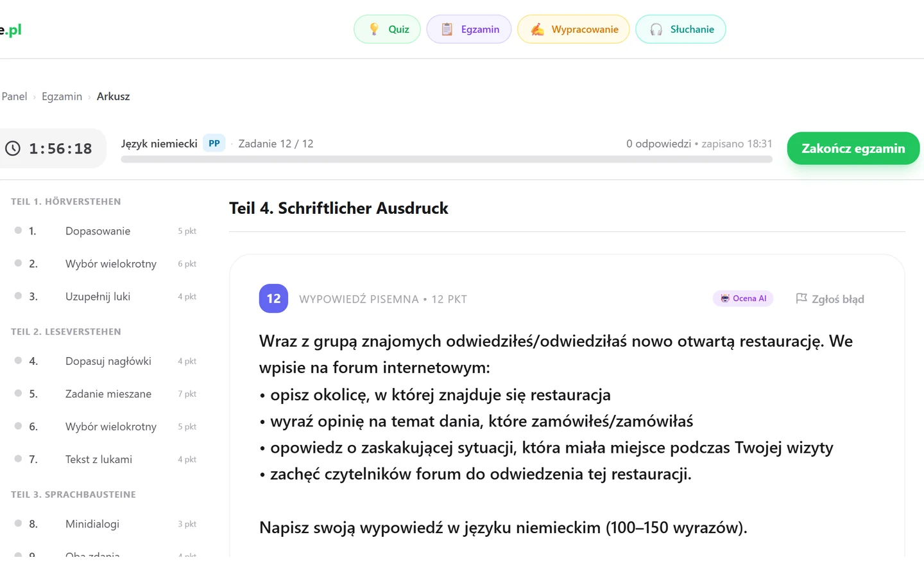Open task 7 Tekst z lukami
The height and width of the screenshot is (578, 924).
pyautogui.click(x=105, y=460)
